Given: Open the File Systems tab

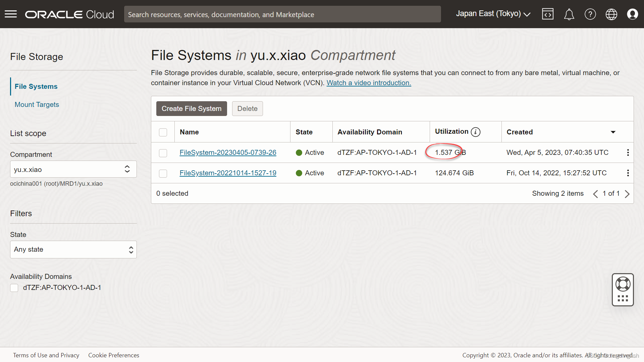Looking at the screenshot, I should [x=36, y=86].
